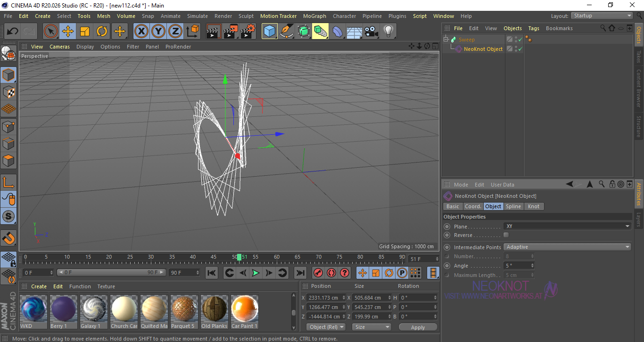
Task: Open the Layout Startup dropdown
Action: pyautogui.click(x=602, y=16)
